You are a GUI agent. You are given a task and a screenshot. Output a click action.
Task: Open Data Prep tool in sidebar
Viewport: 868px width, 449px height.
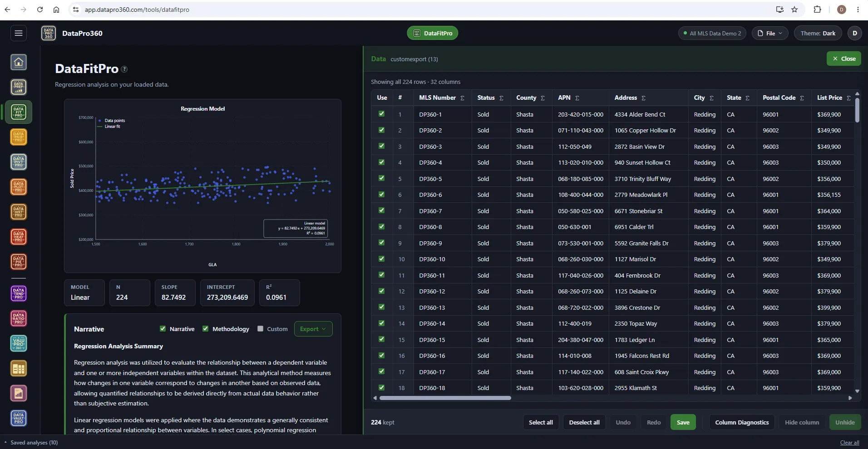pyautogui.click(x=19, y=87)
